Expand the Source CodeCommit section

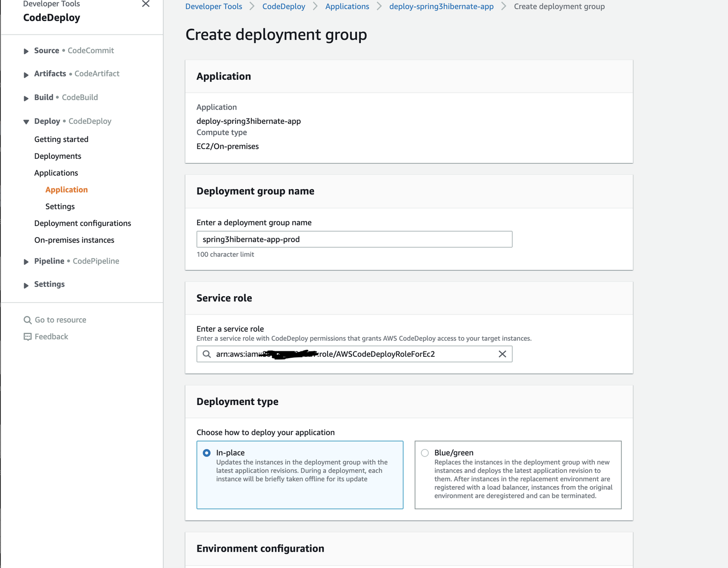coord(26,51)
